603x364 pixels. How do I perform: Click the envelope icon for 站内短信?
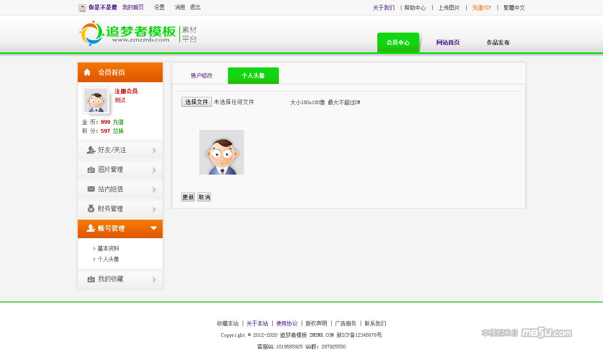coord(91,189)
